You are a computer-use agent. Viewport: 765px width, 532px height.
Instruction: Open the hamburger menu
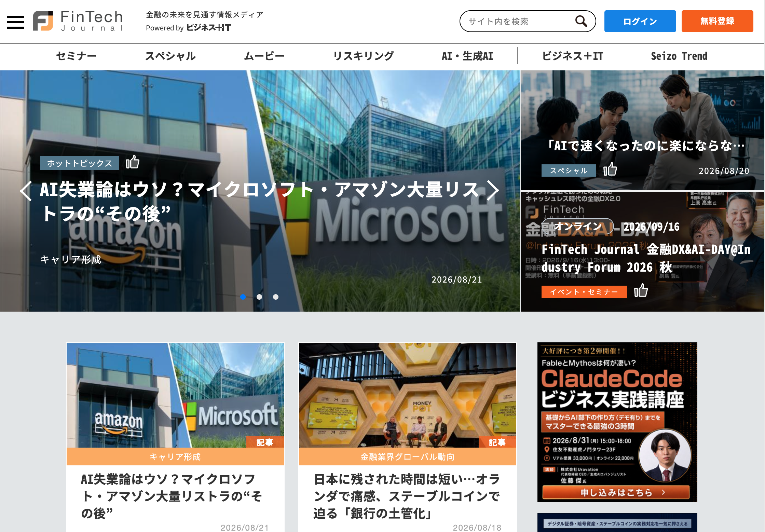tap(16, 22)
